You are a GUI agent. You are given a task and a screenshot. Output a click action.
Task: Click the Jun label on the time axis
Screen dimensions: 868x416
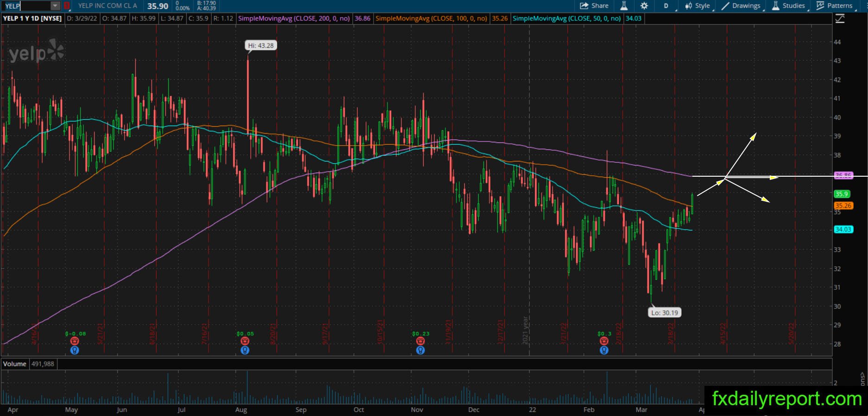tap(122, 410)
